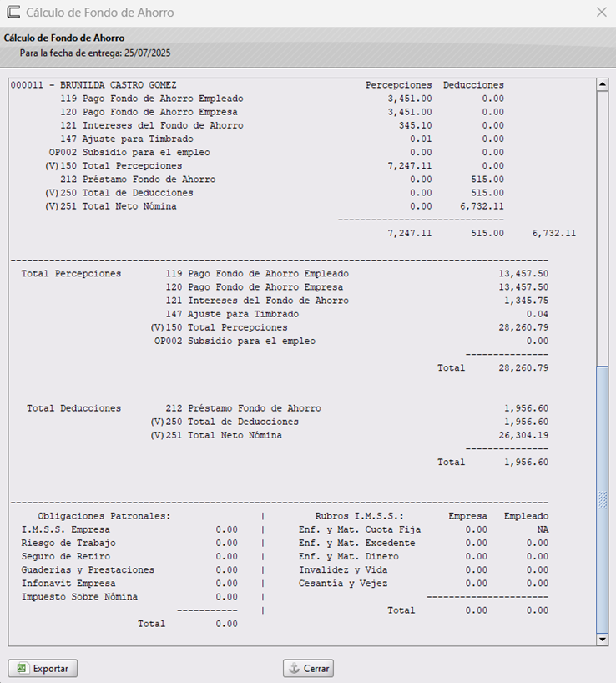Click summary row OP002 Subsidio para el empleo
Viewport: 616px width, 683px height.
click(351, 341)
